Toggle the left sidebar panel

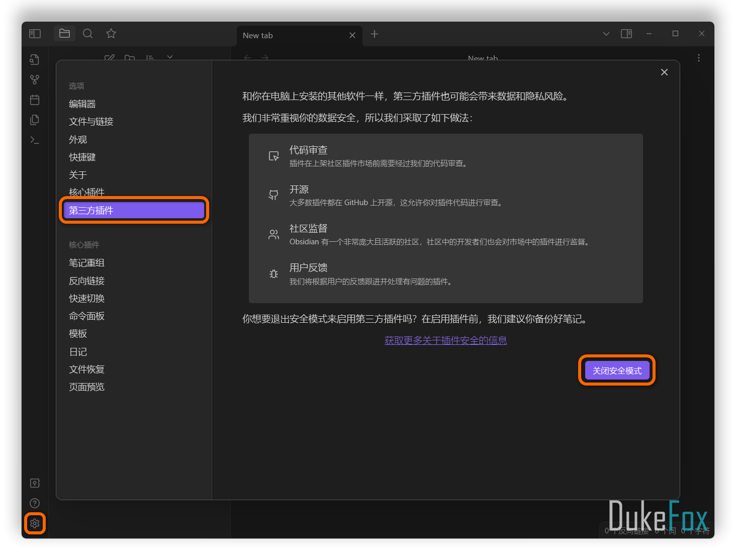coord(35,33)
